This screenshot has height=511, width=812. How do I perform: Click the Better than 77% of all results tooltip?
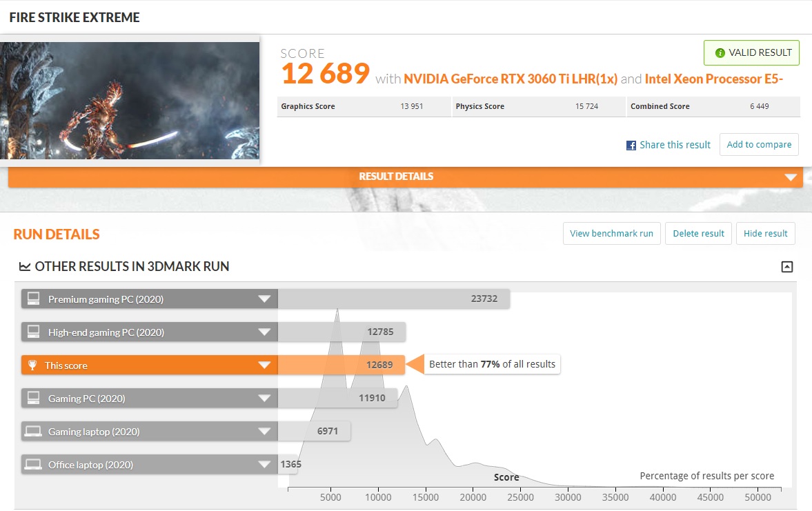(492, 365)
